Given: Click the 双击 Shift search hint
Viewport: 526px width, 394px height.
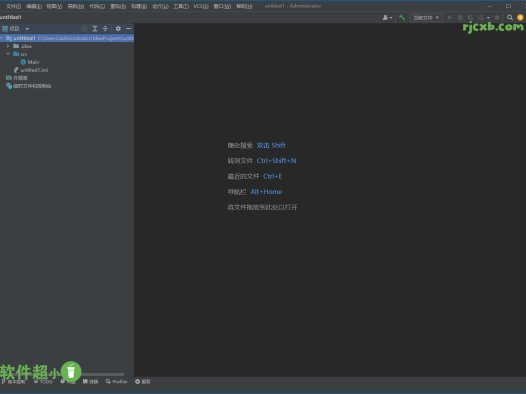Looking at the screenshot, I should click(271, 145).
